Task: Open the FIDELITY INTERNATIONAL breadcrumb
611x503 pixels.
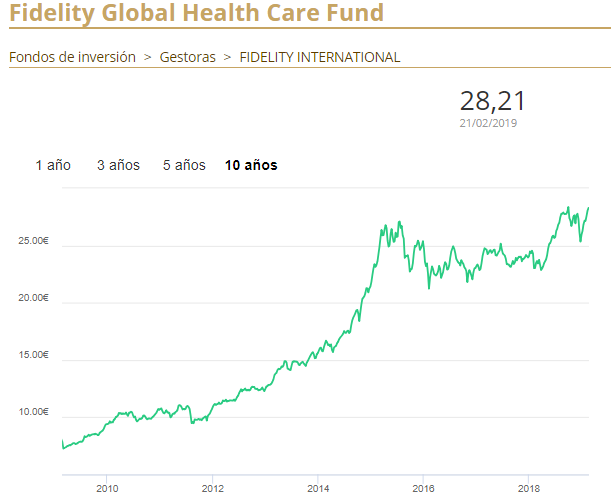Action: (x=319, y=57)
